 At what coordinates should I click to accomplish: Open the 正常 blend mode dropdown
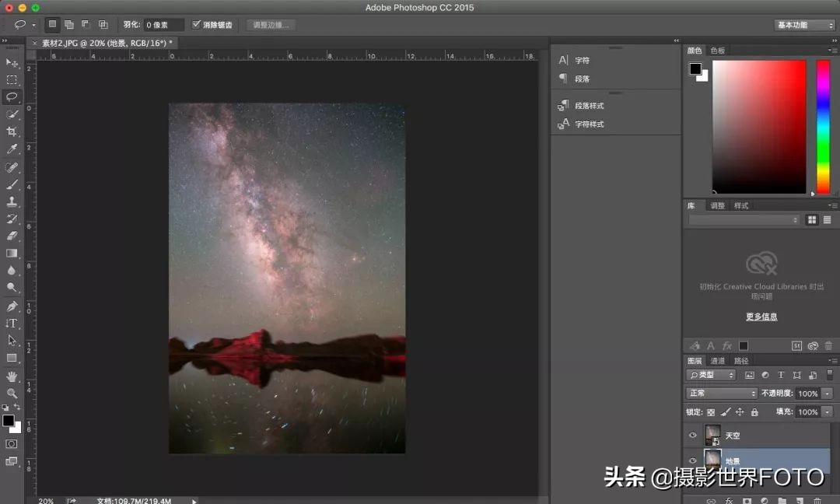tap(719, 393)
